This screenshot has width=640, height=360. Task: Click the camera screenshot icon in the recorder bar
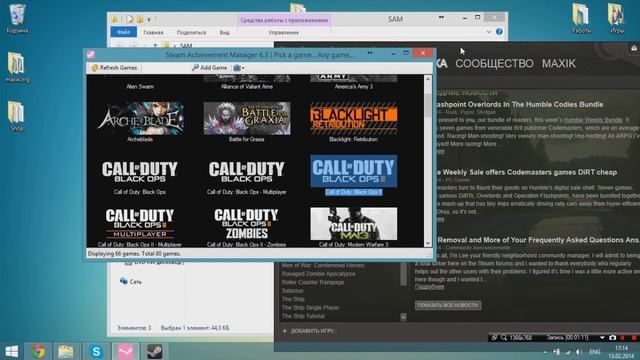click(612, 338)
